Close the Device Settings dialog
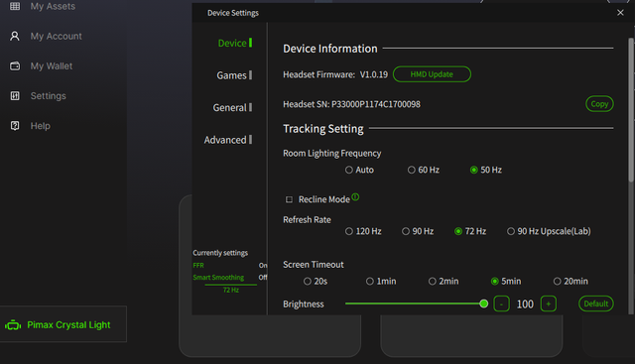Image resolution: width=635 pixels, height=364 pixels. pos(620,13)
